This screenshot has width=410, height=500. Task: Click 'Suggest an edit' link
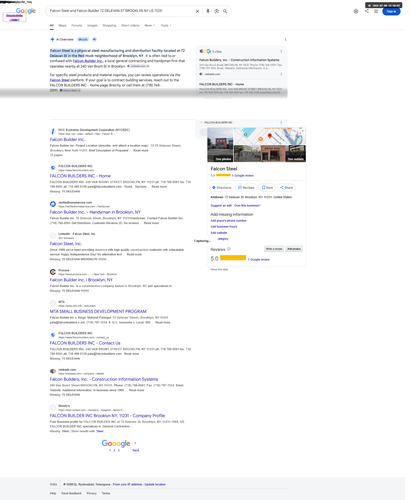221,206
